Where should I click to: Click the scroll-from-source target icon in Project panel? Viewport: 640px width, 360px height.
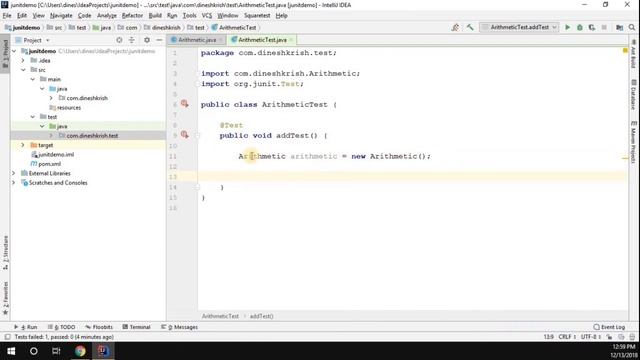pos(119,40)
